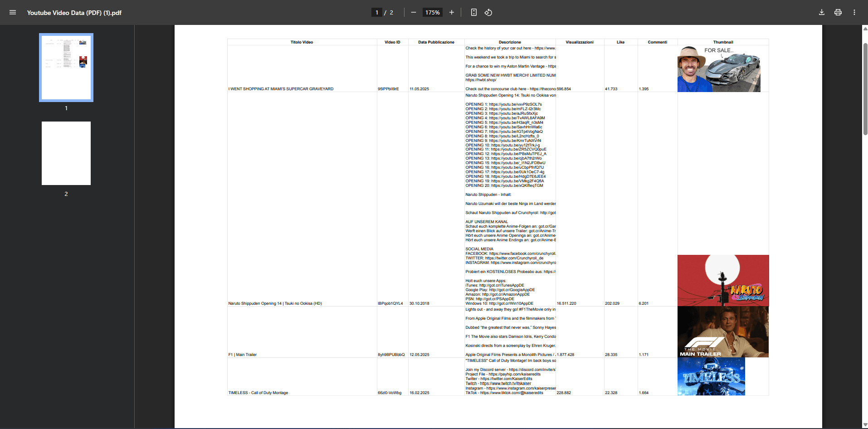Click the 'Data Pubblicazione' column header

point(436,42)
